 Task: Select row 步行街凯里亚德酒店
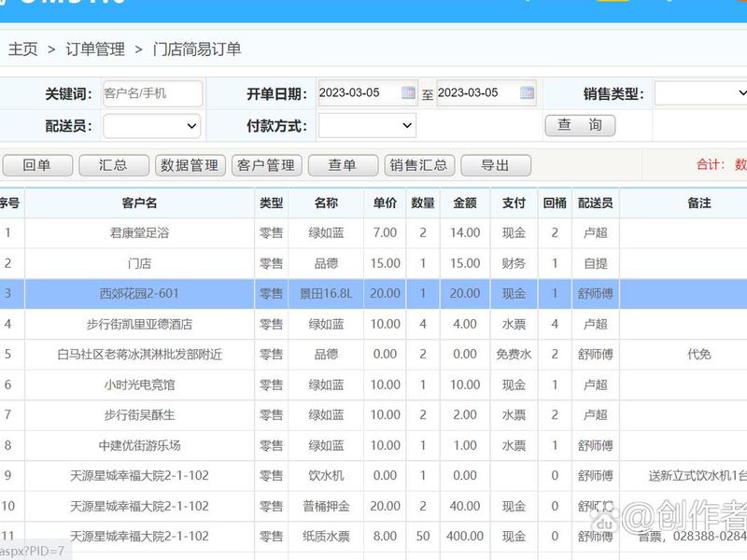373,324
